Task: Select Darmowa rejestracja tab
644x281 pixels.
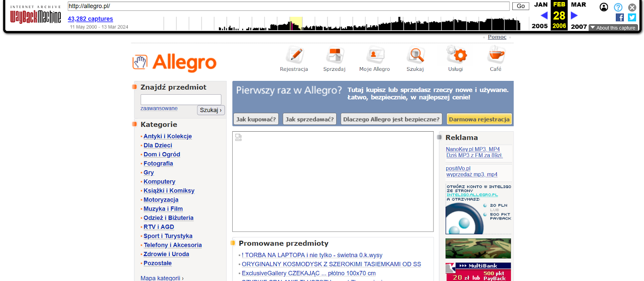Action: (479, 119)
